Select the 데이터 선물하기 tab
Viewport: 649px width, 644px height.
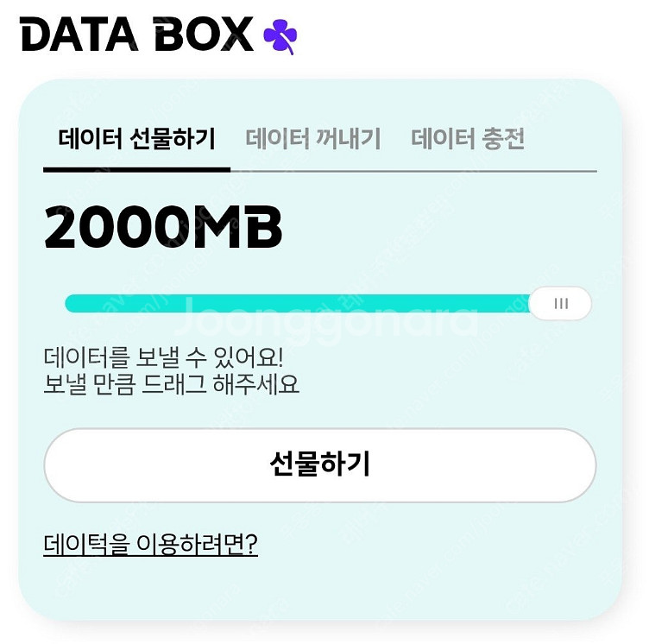point(136,138)
